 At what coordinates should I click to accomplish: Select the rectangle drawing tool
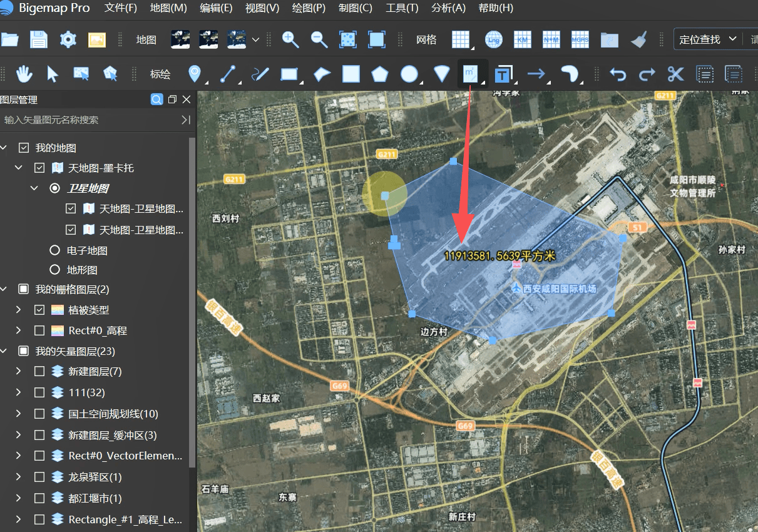click(289, 74)
